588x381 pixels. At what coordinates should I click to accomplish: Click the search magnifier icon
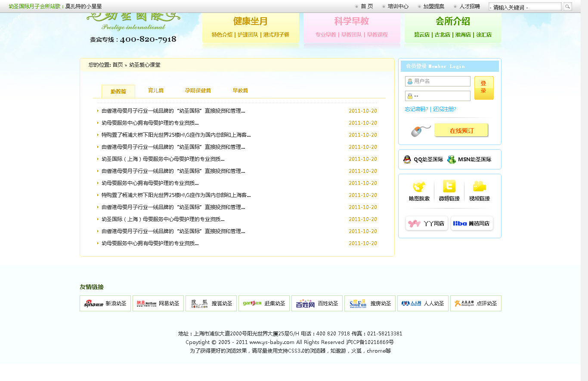pos(567,6)
